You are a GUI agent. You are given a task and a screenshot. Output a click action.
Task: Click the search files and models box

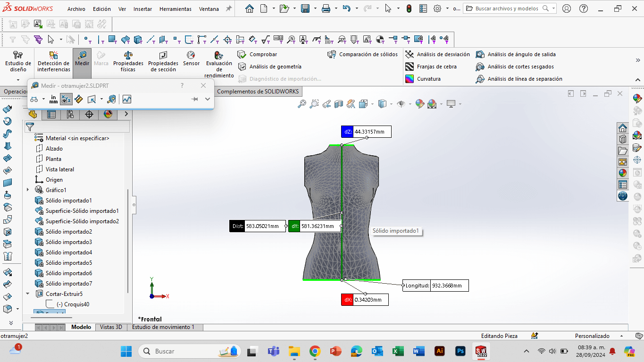click(510, 8)
